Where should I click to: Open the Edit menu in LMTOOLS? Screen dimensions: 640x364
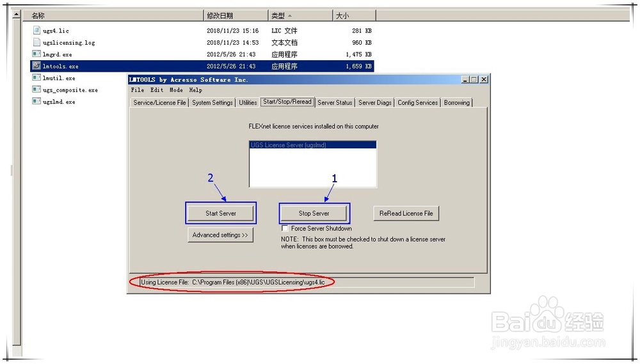[157, 90]
